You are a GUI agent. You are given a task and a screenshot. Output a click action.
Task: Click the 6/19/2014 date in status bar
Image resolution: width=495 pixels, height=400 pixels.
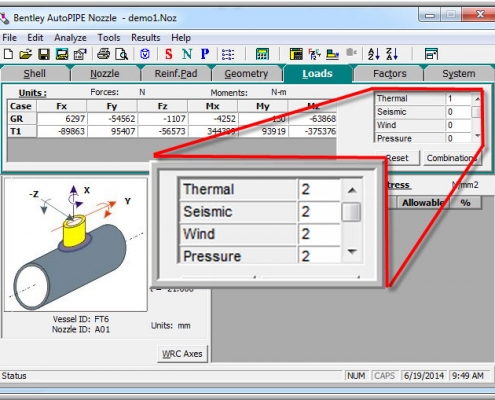[424, 376]
